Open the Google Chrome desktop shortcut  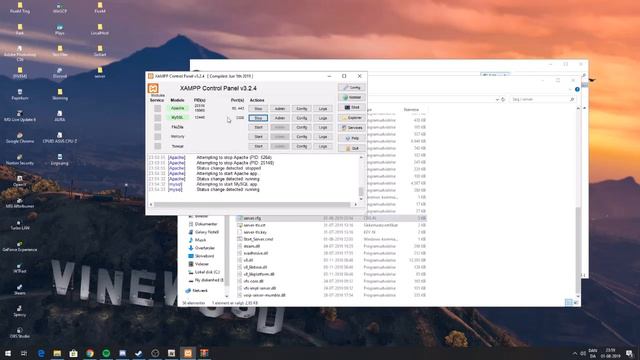pyautogui.click(x=20, y=138)
